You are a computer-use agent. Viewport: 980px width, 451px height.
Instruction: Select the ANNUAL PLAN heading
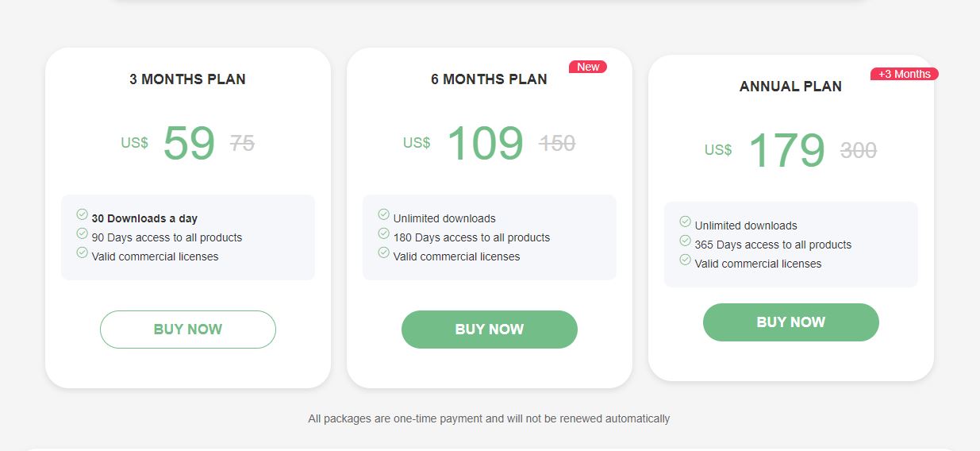[x=791, y=87]
